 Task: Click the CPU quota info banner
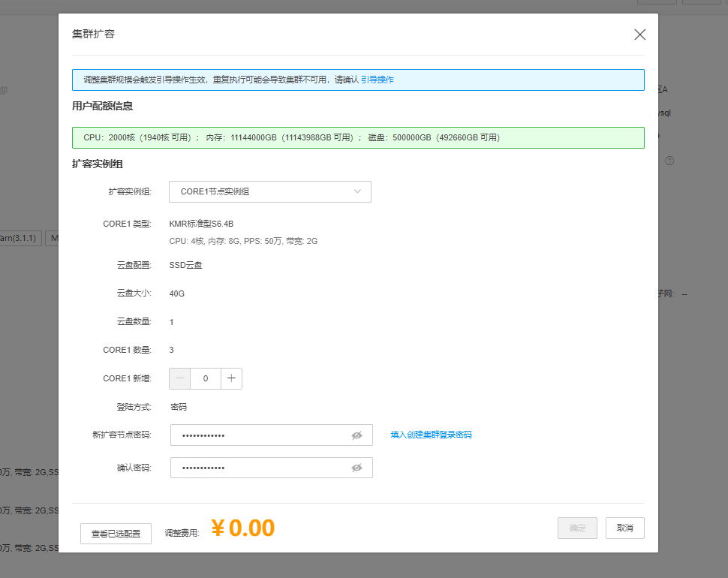[358, 138]
